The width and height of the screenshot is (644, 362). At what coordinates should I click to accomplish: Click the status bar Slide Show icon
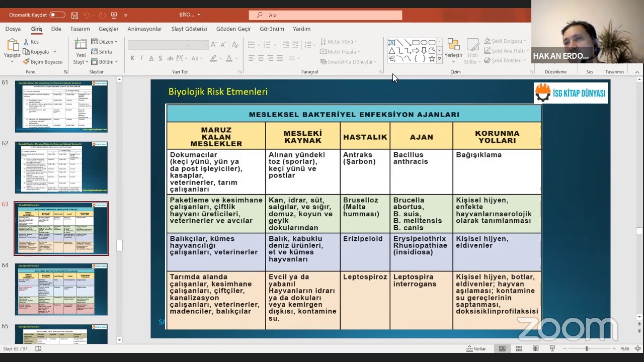[x=552, y=348]
